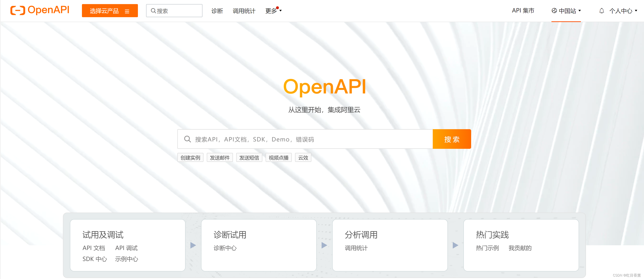Click the globe icon beside 中国站

tap(554, 11)
